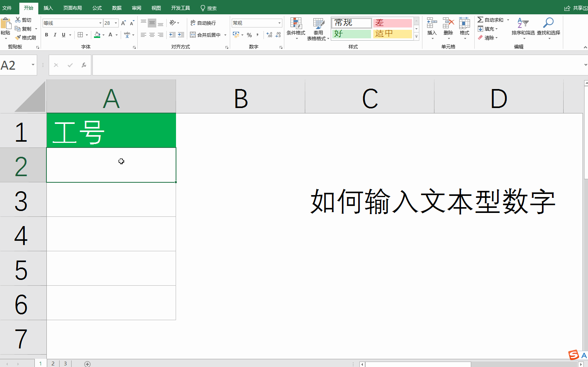
Task: Open Conditional Formatting (条件格式)
Action: tap(296, 29)
